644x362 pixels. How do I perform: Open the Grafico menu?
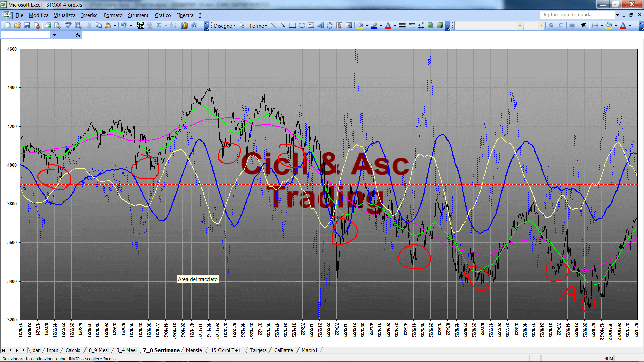[163, 15]
